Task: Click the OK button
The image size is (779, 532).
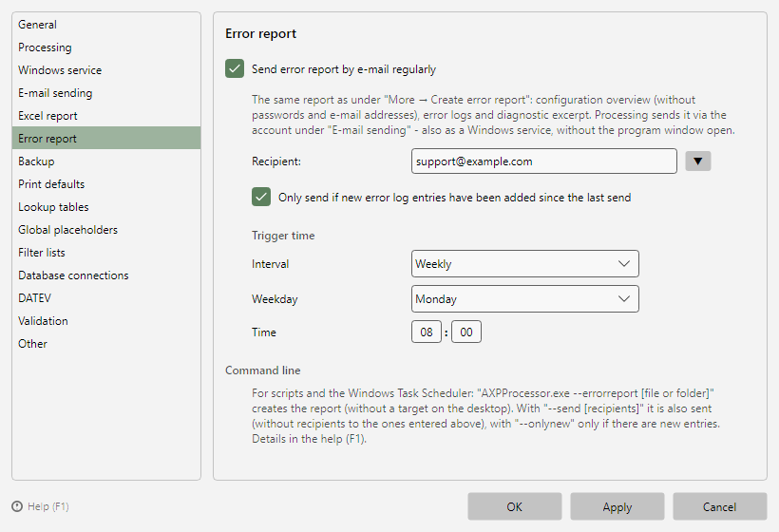Action: (x=515, y=506)
